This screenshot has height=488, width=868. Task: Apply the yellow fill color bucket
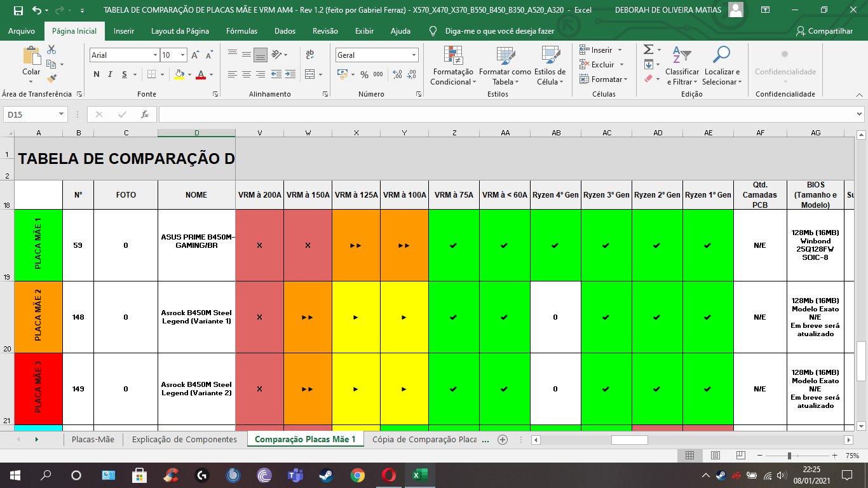(x=179, y=74)
